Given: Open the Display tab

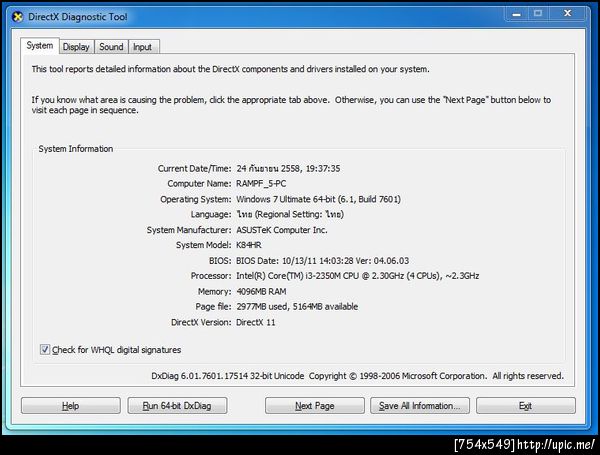Looking at the screenshot, I should 76,47.
